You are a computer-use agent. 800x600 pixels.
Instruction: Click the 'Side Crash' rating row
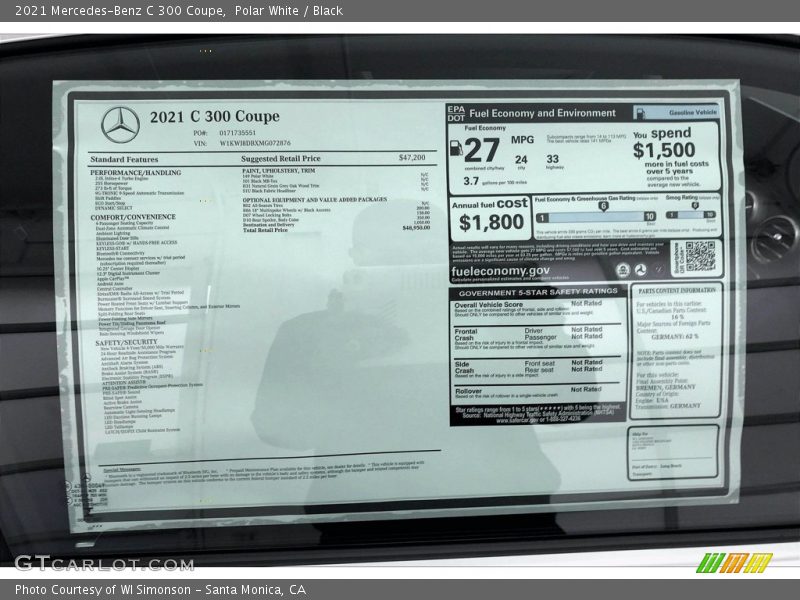point(537,369)
